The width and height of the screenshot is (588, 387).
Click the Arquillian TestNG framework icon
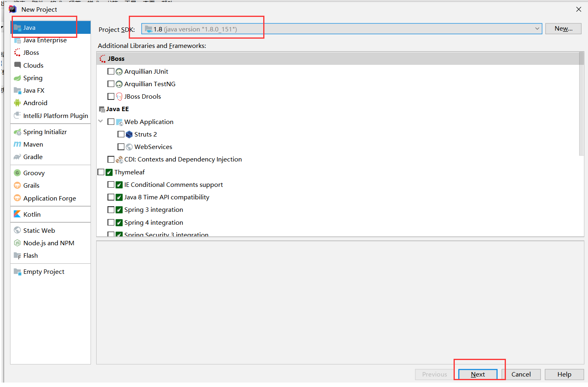pyautogui.click(x=119, y=84)
